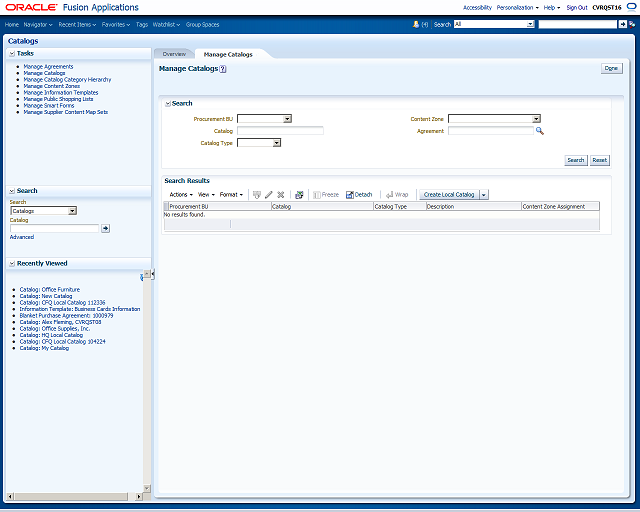Open Manage Content Zones task
Image resolution: width=640 pixels, height=512 pixels.
(51, 86)
